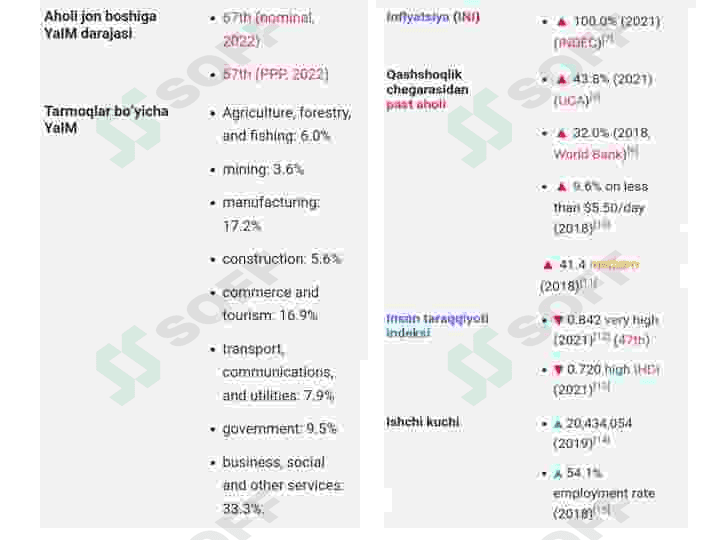720x540 pixels.
Task: Click the UCA source link
Action: coord(571,100)
